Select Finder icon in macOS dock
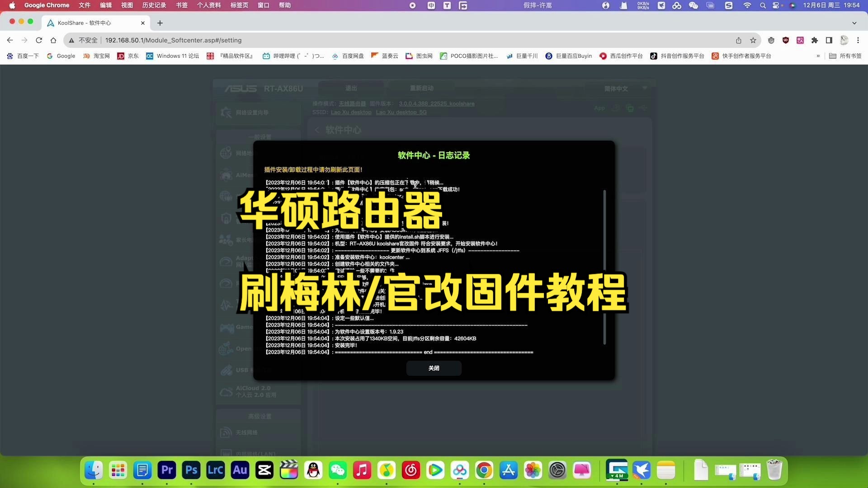868x488 pixels. click(93, 470)
